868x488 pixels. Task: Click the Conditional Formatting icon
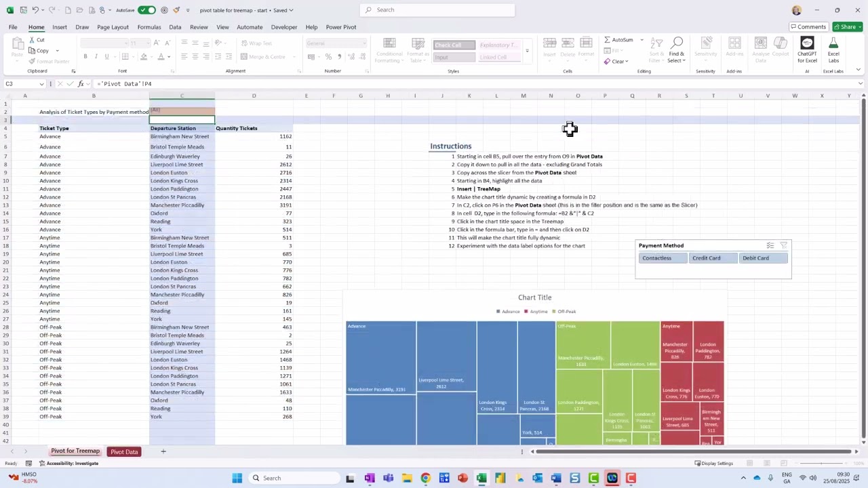click(x=389, y=51)
